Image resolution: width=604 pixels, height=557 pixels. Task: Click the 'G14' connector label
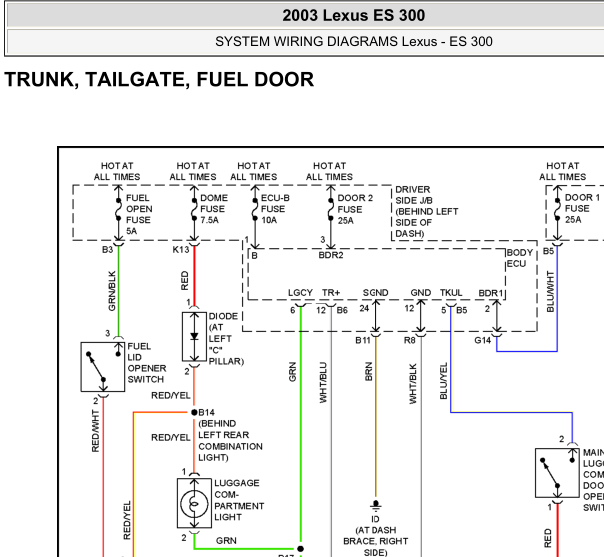483,340
